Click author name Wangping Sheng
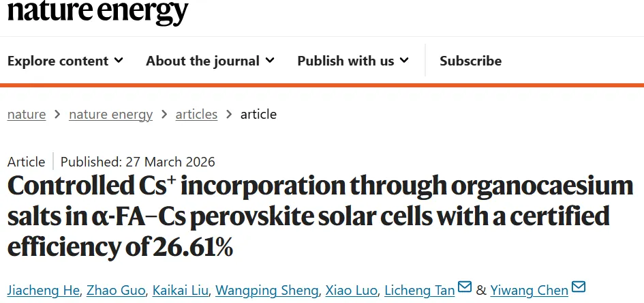This screenshot has width=644, height=303. coord(267,290)
